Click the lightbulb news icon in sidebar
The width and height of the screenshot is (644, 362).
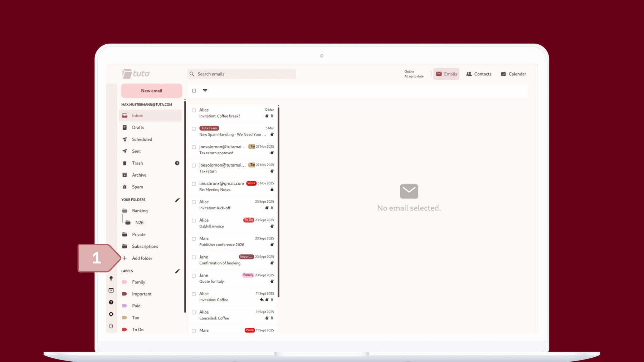[x=111, y=278]
